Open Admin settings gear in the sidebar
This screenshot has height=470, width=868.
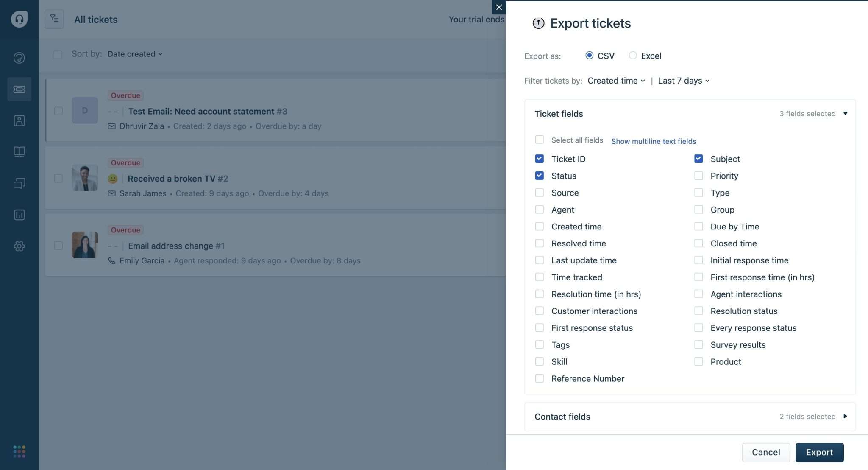[19, 246]
